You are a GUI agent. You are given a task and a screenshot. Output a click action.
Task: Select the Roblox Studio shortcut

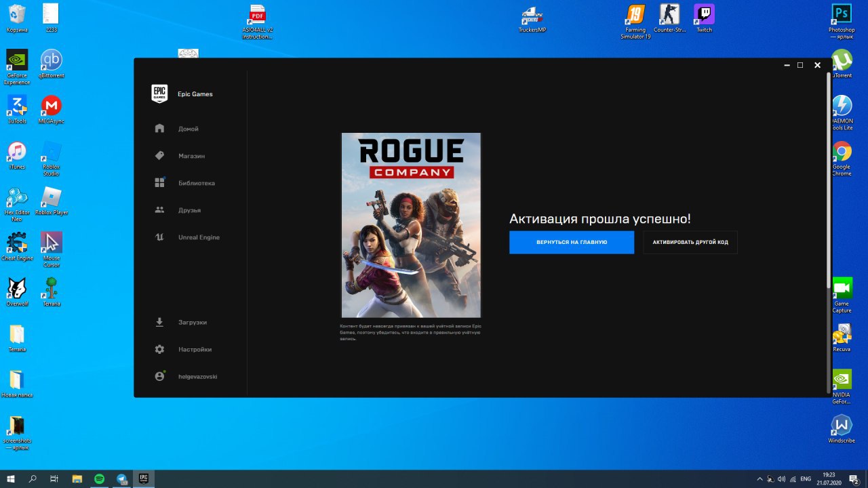tap(51, 158)
